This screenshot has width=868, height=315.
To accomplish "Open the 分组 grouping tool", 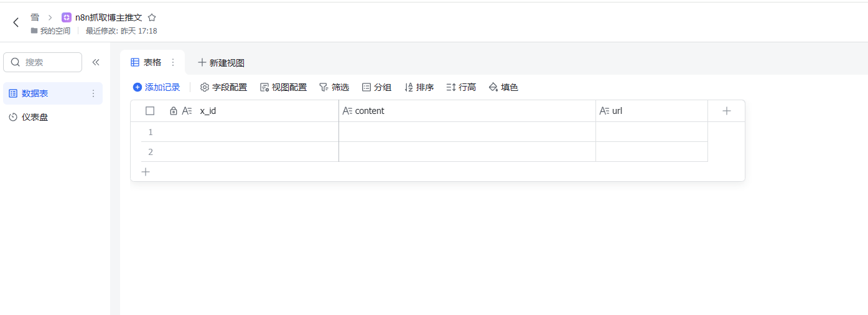I will (376, 87).
